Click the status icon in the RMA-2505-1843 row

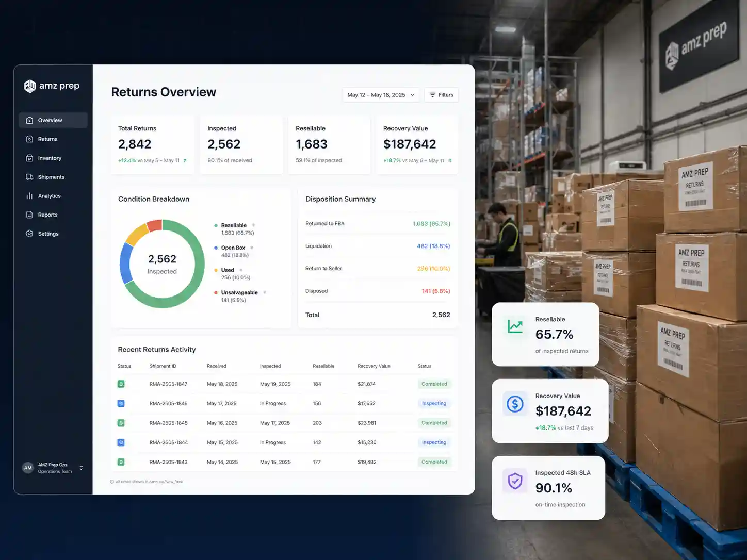121,462
